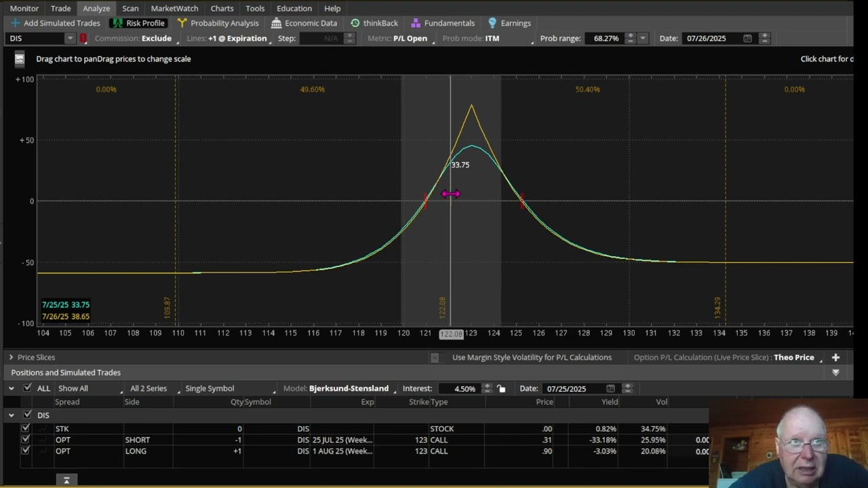
Task: Adjust the Interest rate 4.50% stepper
Action: (487, 388)
